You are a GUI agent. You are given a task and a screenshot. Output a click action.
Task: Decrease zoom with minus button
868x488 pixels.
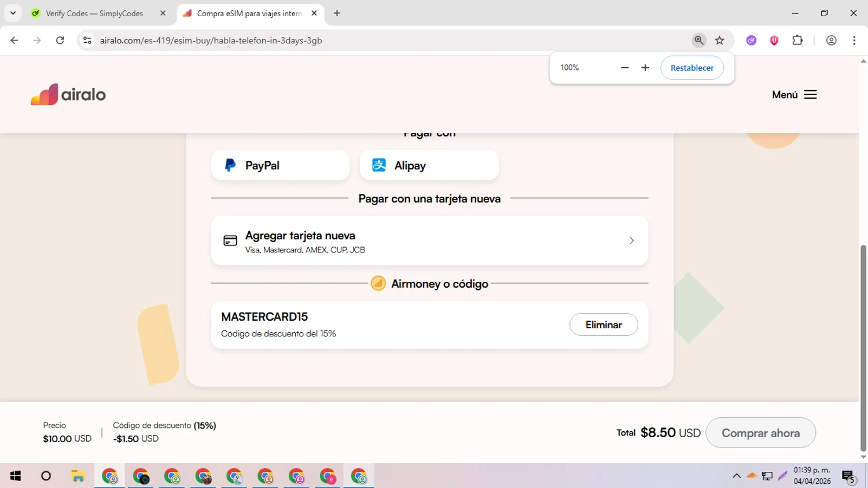(x=624, y=68)
